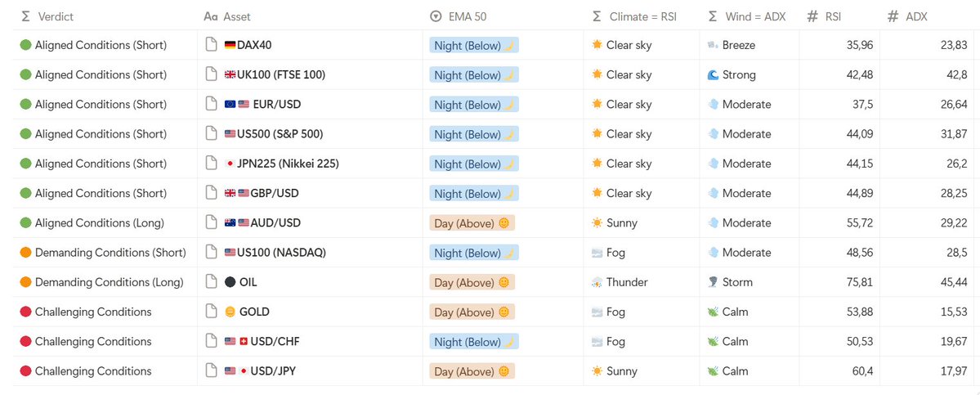Click the orange status dot in the US100 row
The width and height of the screenshot is (980, 395).
[25, 253]
